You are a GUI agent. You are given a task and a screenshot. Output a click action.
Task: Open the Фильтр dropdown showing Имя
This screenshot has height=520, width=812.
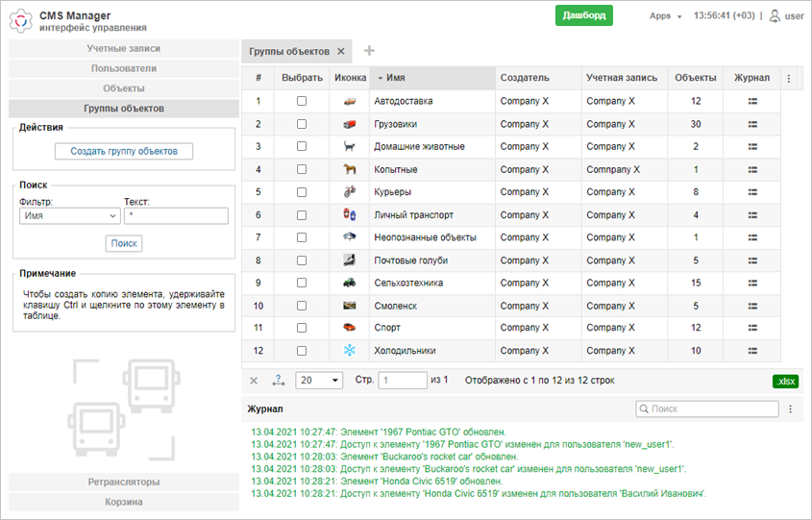coord(70,216)
